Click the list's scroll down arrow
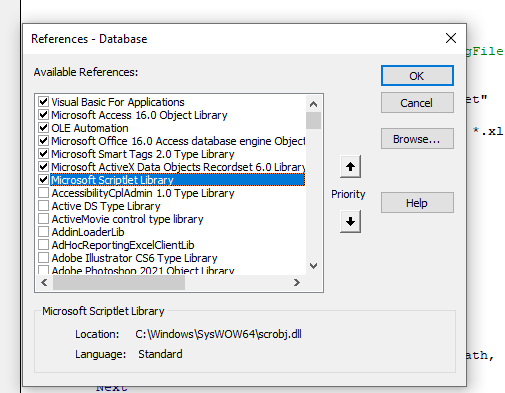 (x=313, y=266)
